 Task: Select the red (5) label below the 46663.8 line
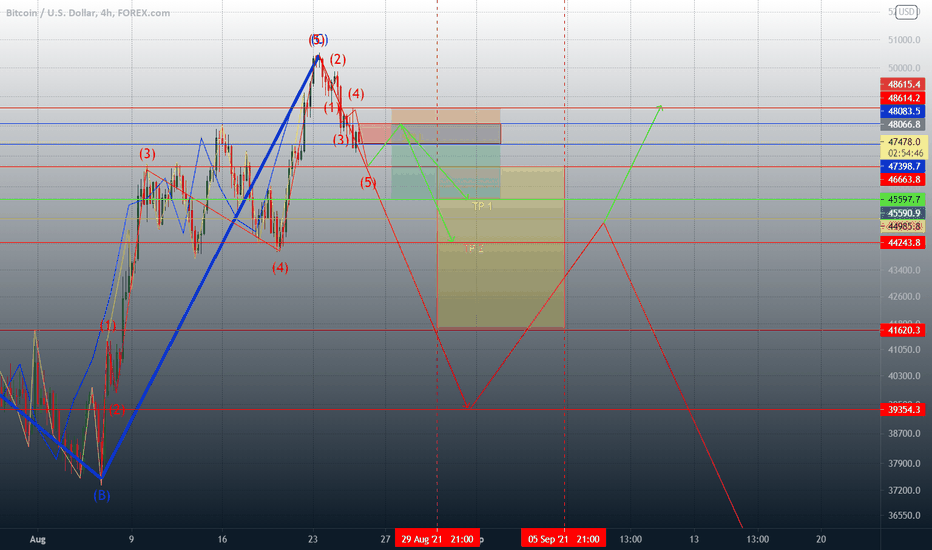368,183
